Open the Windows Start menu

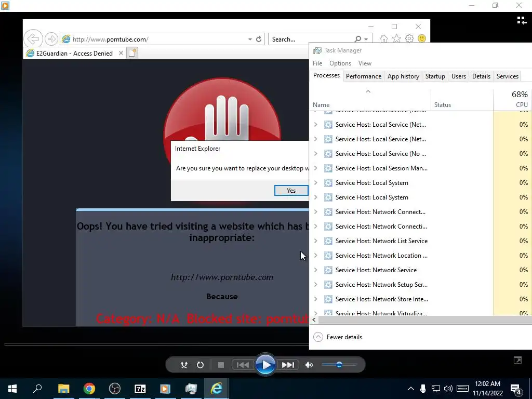(12, 389)
